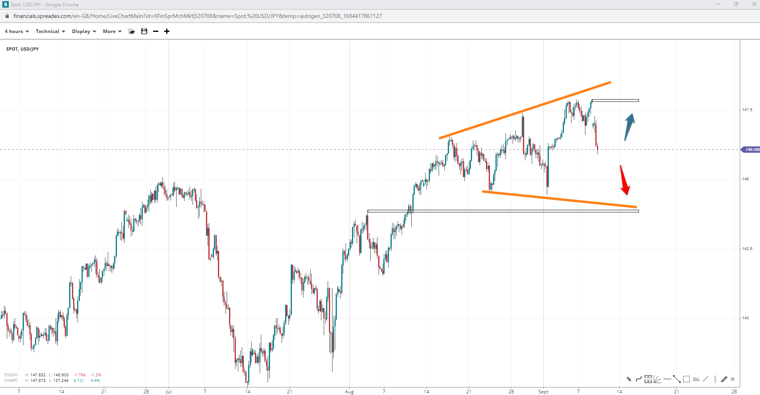The width and height of the screenshot is (760, 395).
Task: Select the fan lines tool
Action: tap(657, 379)
